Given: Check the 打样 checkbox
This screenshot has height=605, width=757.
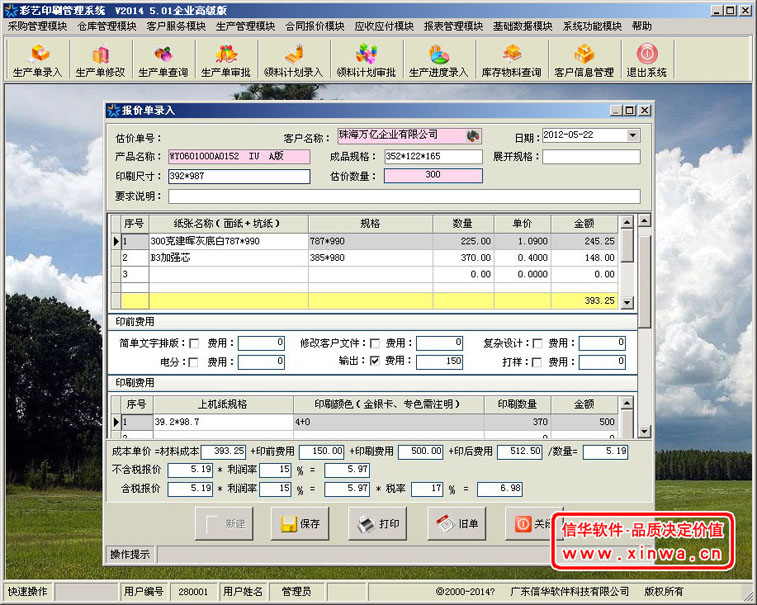Looking at the screenshot, I should click(538, 362).
